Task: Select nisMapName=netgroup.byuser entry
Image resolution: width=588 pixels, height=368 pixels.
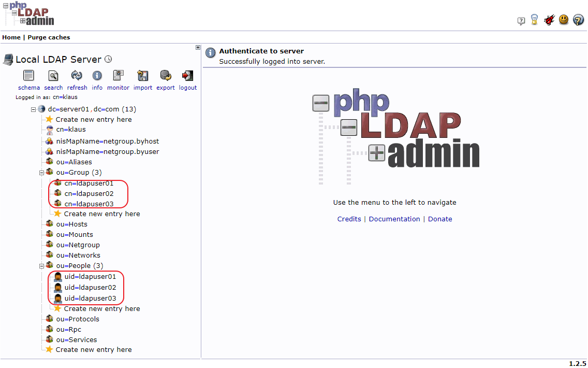Action: pos(108,152)
